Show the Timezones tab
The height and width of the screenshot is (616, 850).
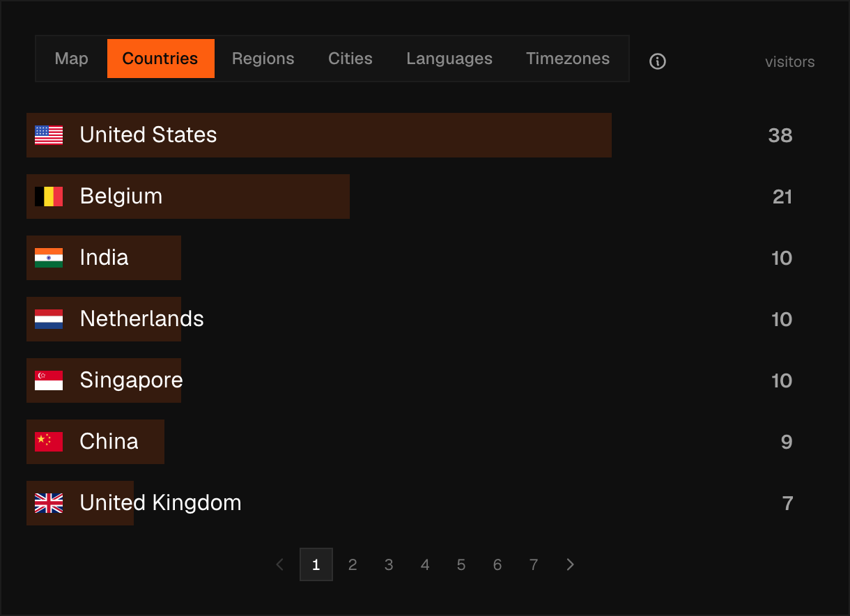pyautogui.click(x=568, y=59)
